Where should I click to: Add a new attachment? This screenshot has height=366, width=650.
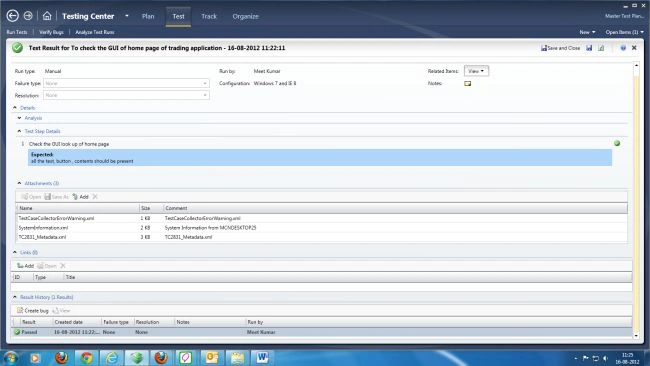[80, 196]
